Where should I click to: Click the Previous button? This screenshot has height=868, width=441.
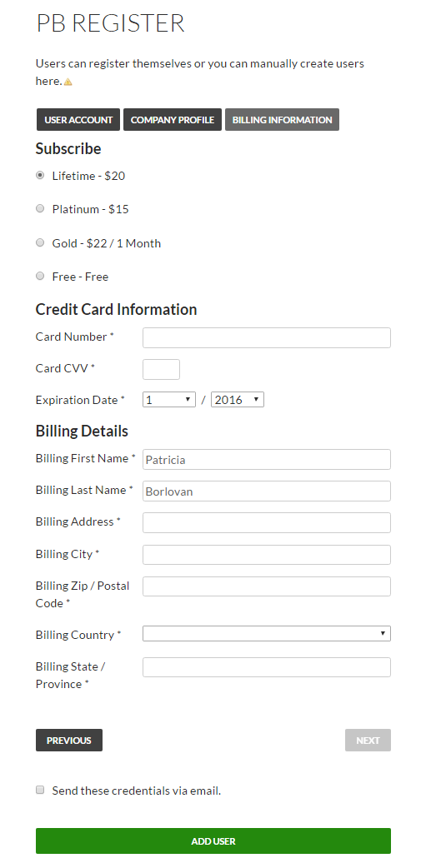(69, 740)
